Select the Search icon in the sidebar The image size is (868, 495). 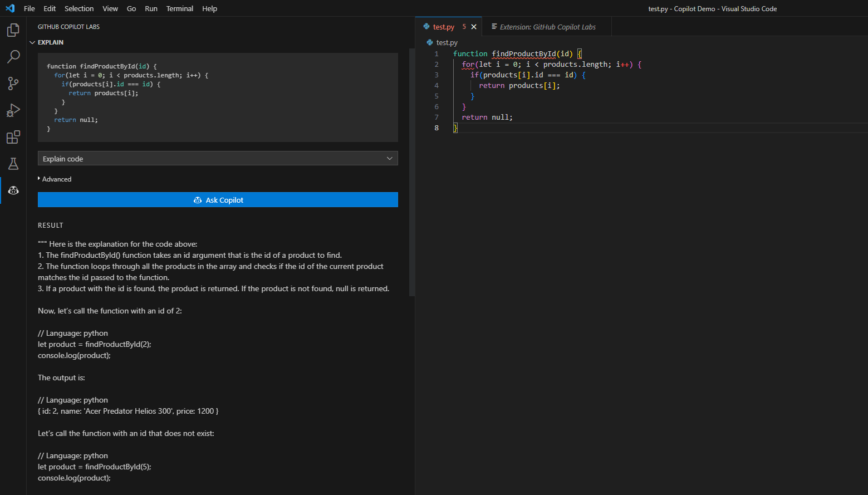click(x=13, y=56)
